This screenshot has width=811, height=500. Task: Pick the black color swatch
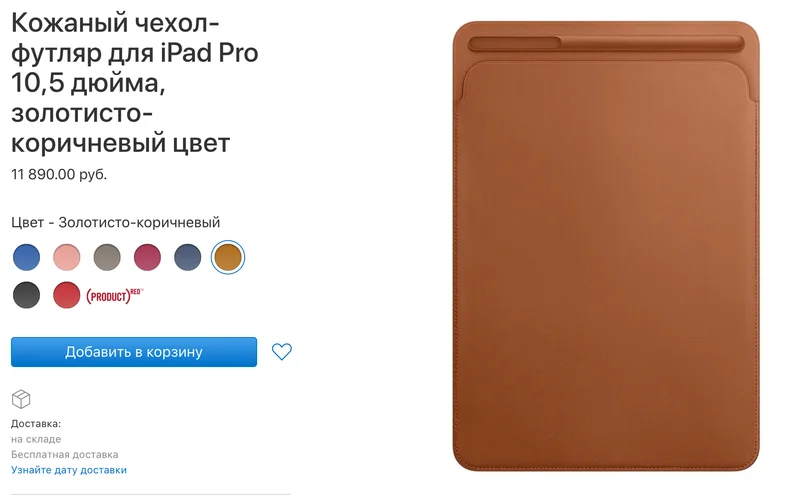(26, 295)
